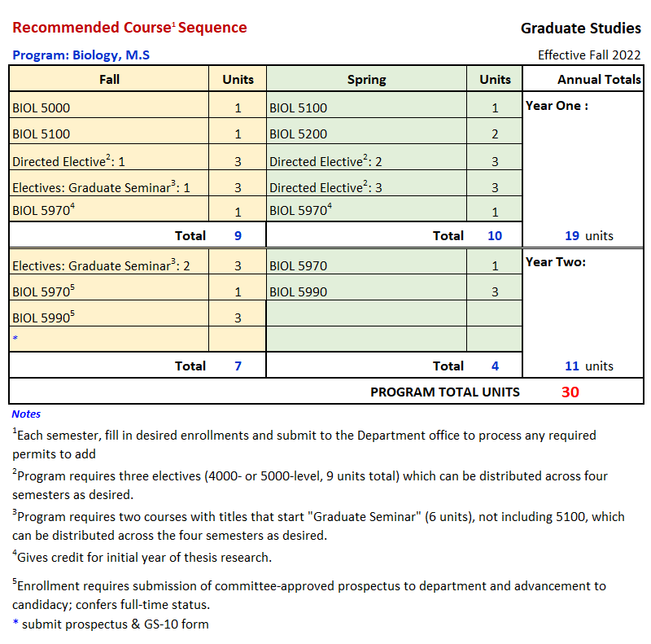
Task: Select the red program total value 30
Action: tap(570, 392)
